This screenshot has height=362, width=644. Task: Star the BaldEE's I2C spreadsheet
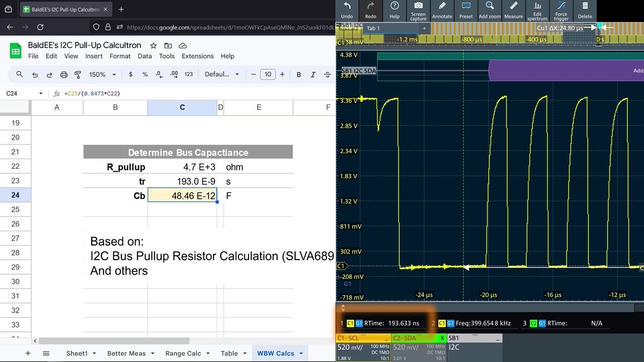point(153,46)
